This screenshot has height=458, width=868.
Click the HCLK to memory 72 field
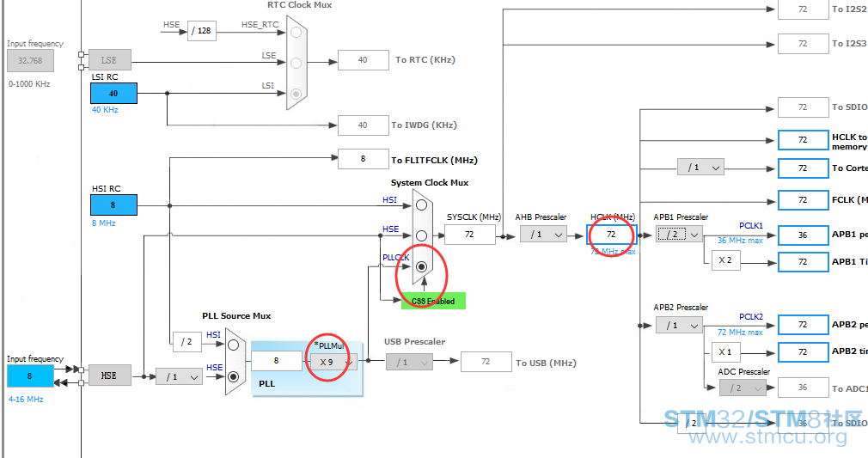click(x=804, y=140)
